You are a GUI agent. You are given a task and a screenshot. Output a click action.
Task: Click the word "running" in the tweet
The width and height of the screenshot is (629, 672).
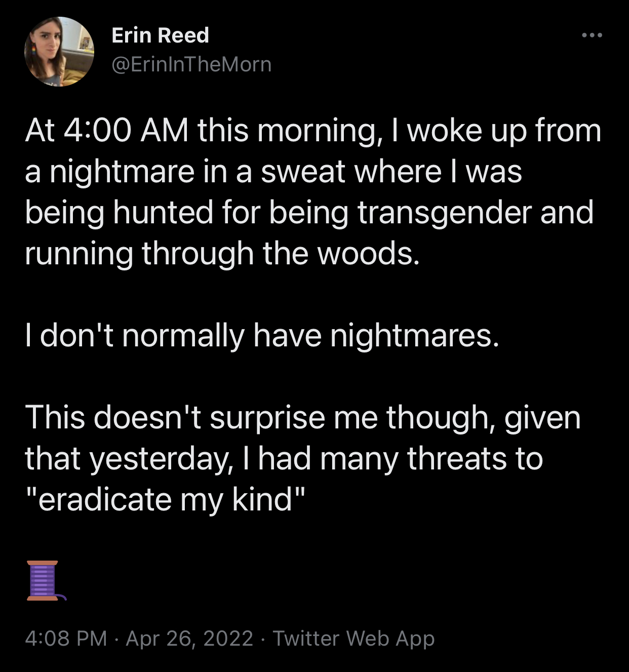78,253
